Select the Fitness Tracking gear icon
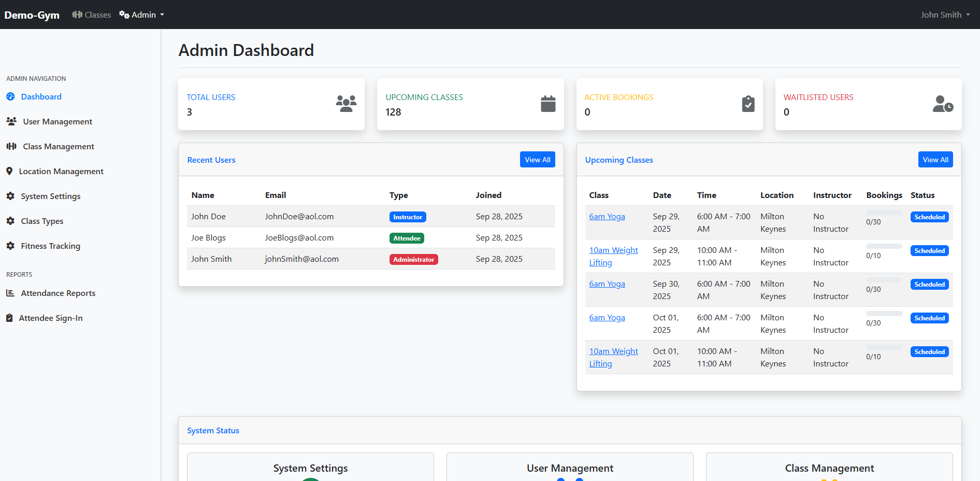The image size is (980, 481). tap(10, 246)
